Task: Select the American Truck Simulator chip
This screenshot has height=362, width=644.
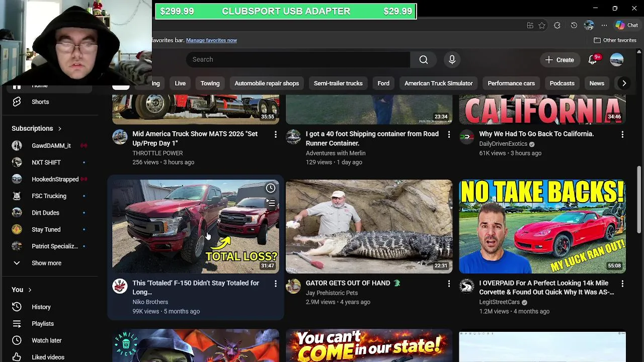Action: point(439,83)
